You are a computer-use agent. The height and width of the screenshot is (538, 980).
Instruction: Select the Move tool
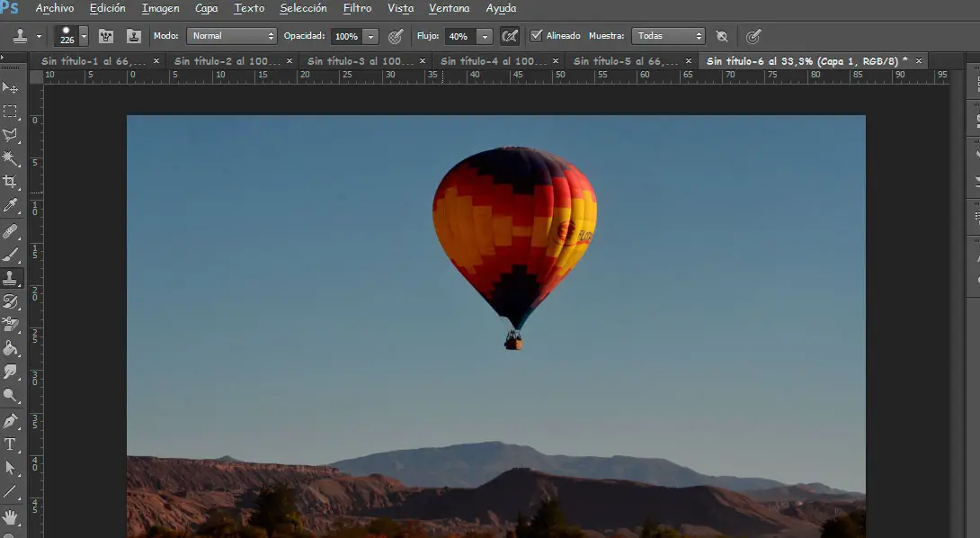click(11, 87)
